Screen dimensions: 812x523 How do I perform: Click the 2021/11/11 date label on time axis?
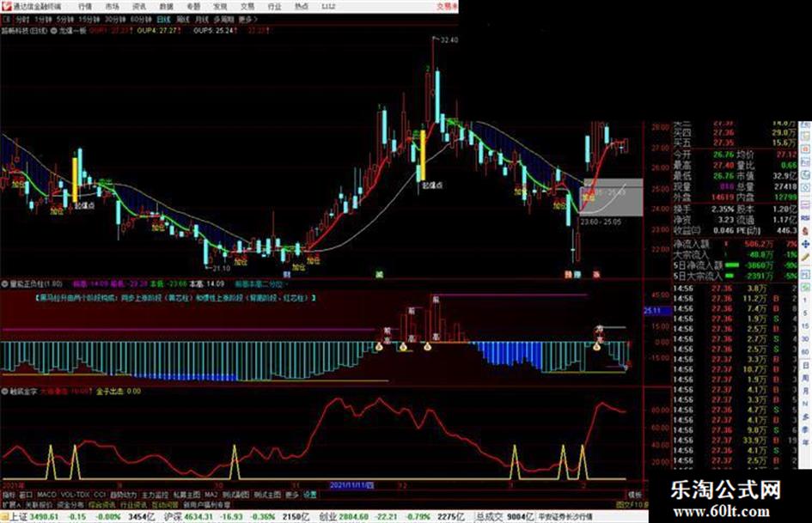pos(352,486)
